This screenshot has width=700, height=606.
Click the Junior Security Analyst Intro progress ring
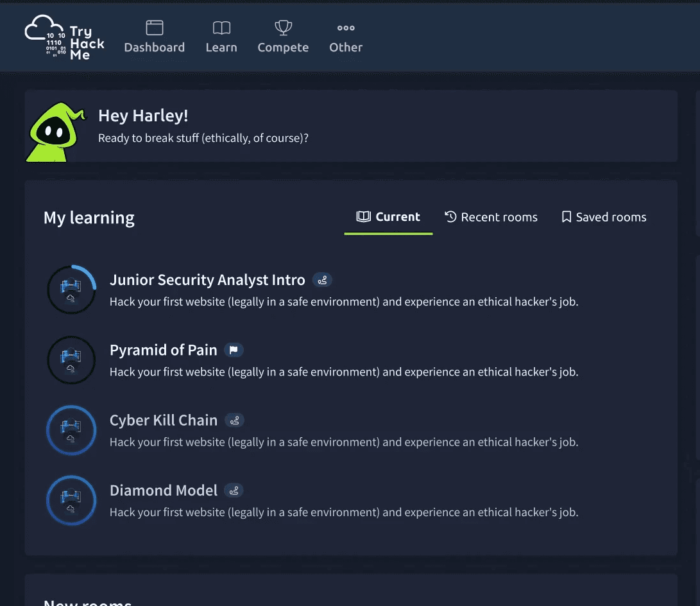(x=71, y=290)
